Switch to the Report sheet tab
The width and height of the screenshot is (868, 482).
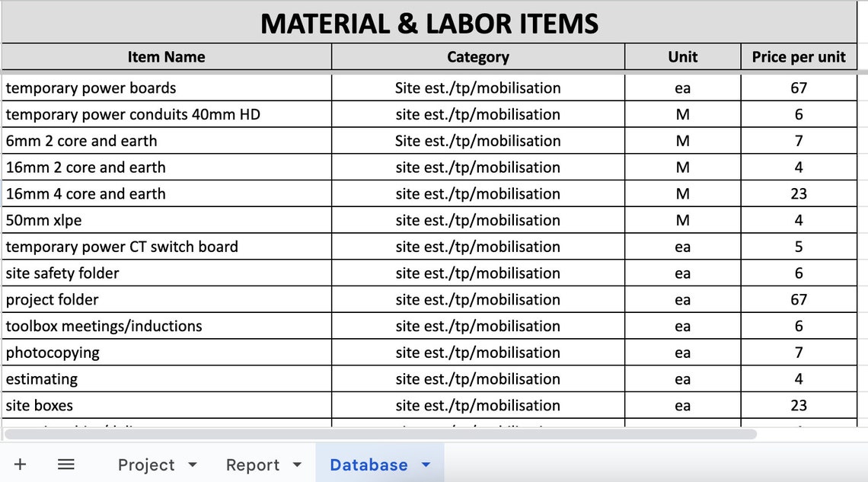254,464
